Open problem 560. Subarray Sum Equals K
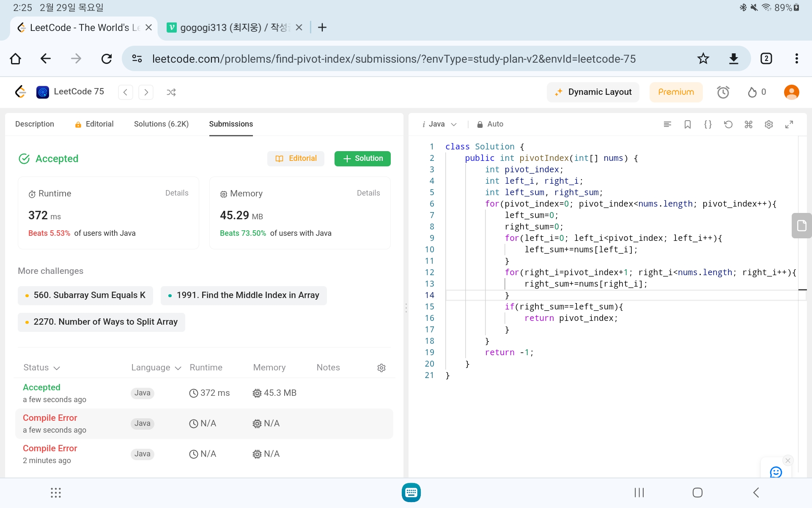Screen dimensions: 812x508 tap(85, 295)
